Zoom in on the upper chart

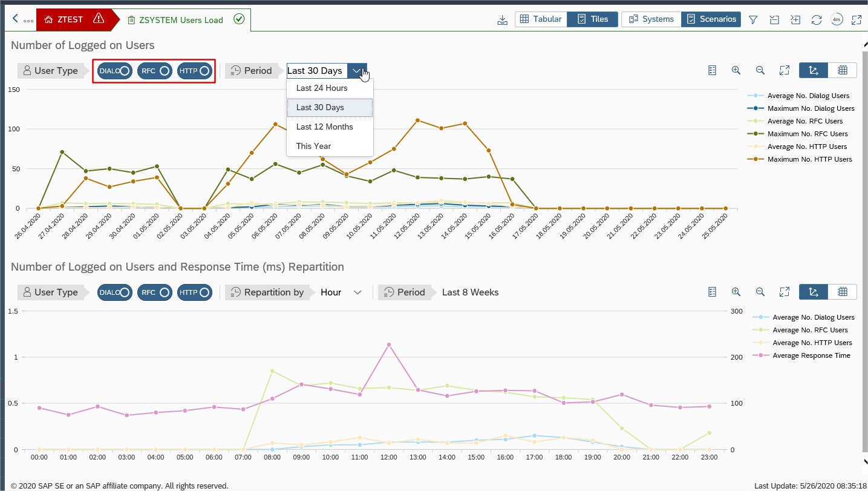coord(736,70)
